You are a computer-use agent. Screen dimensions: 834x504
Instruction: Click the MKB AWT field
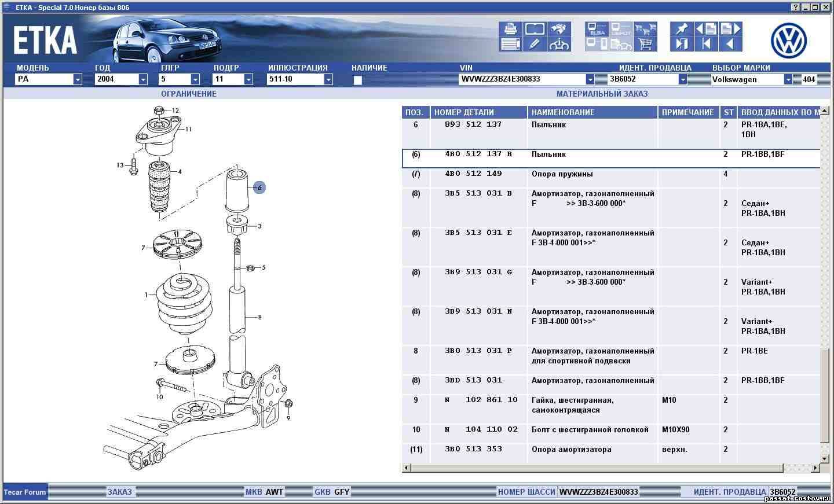(264, 492)
